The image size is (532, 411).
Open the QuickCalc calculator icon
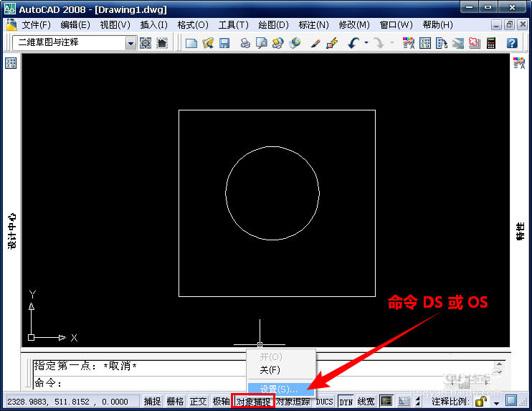tap(491, 43)
